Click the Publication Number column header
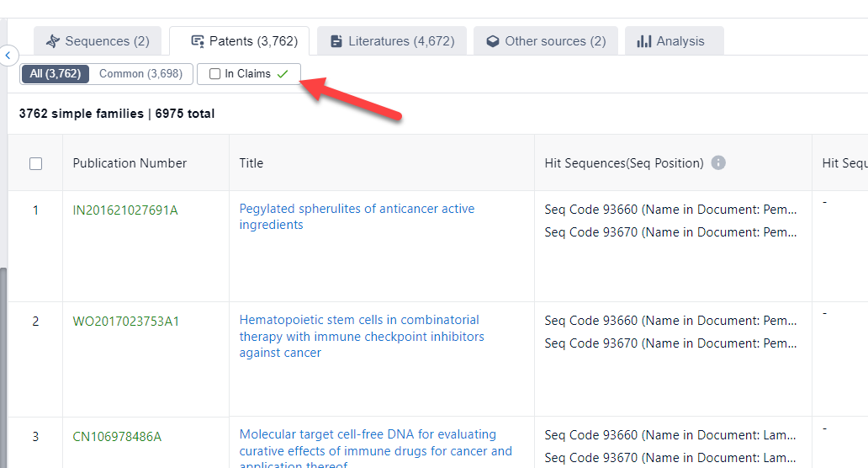Viewport: 868px width, 468px height. coord(130,163)
